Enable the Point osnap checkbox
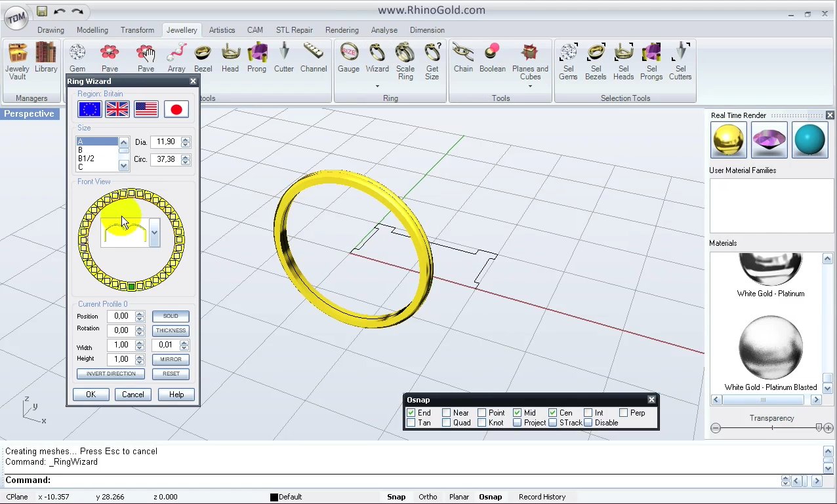The width and height of the screenshot is (837, 504). point(482,413)
